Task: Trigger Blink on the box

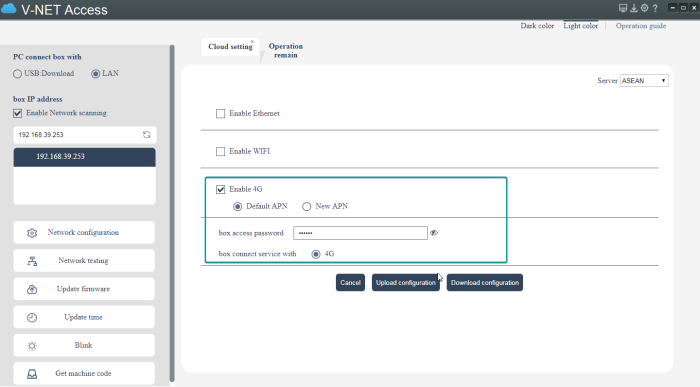Action: click(84, 345)
